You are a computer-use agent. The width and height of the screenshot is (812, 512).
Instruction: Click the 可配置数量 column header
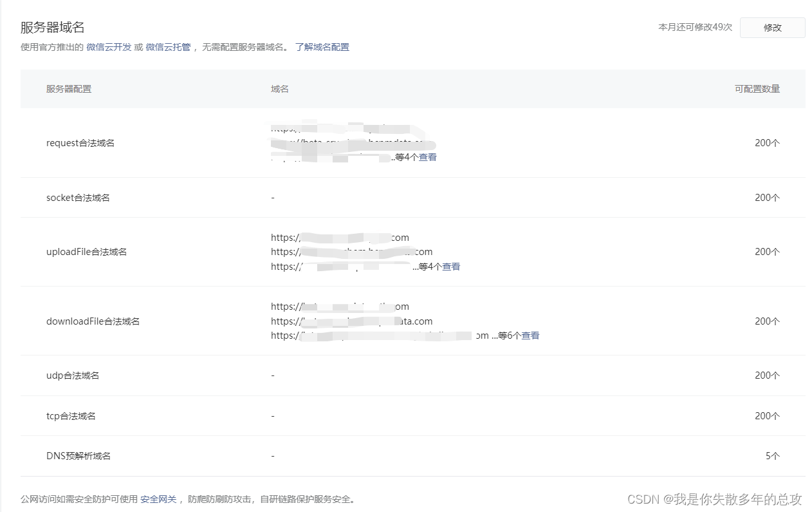pyautogui.click(x=757, y=88)
